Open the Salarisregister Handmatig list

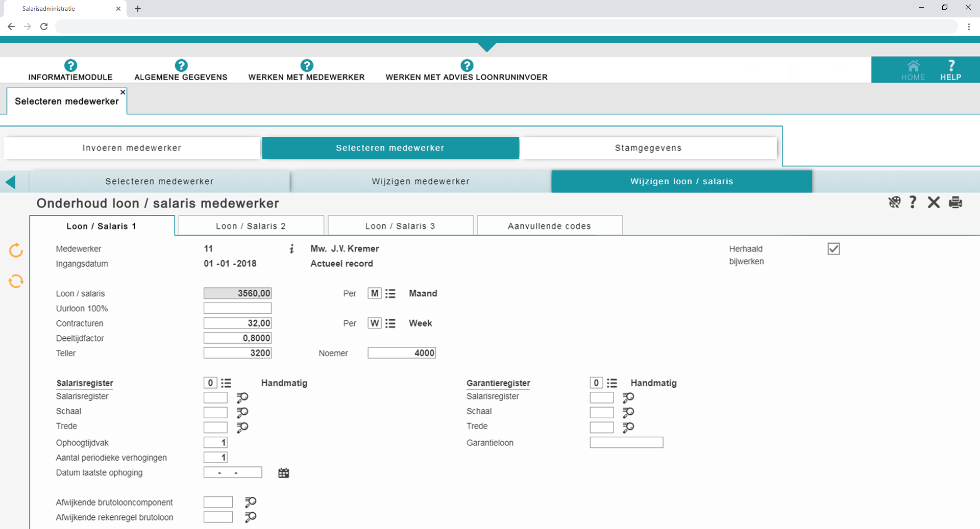[226, 382]
